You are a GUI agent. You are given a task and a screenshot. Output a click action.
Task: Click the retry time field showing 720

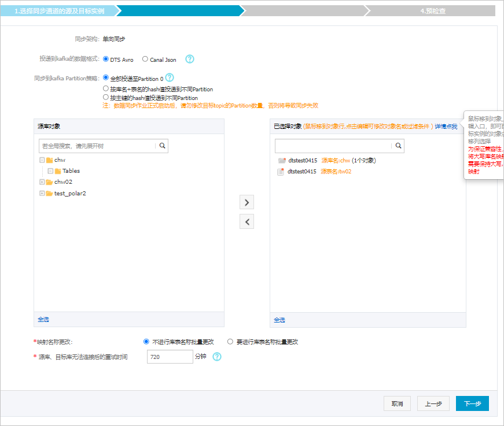click(170, 357)
